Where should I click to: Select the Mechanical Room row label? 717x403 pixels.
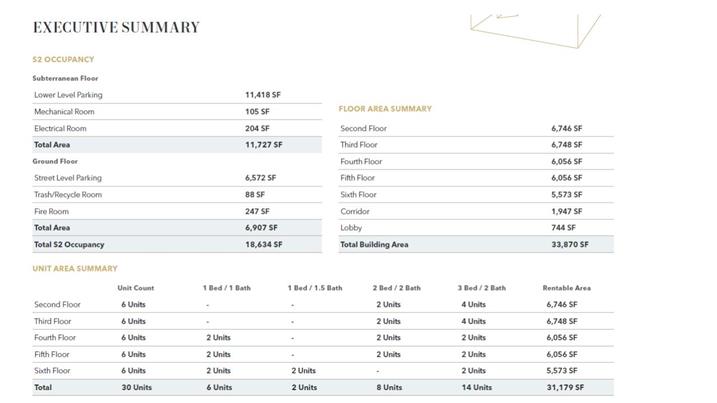(x=64, y=112)
